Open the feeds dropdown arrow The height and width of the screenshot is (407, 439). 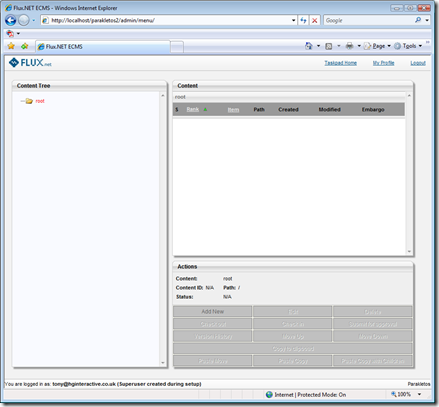[339, 46]
